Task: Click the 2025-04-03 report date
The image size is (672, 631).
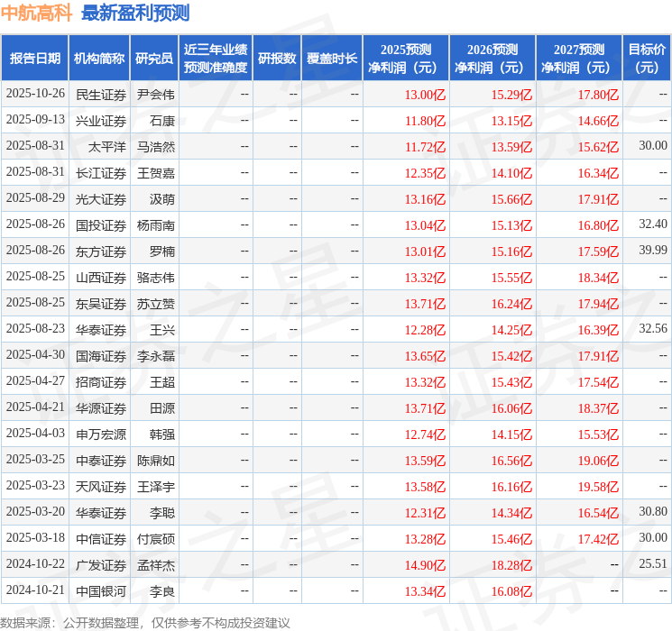Action: [35, 434]
